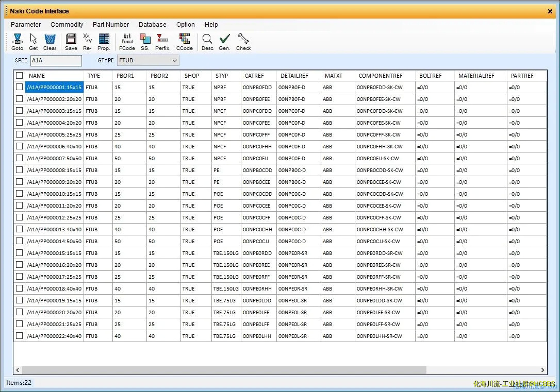The height and width of the screenshot is (392, 560).
Task: Tick the checkbox for /A1A/PP000010:15x15
Action: click(x=19, y=194)
